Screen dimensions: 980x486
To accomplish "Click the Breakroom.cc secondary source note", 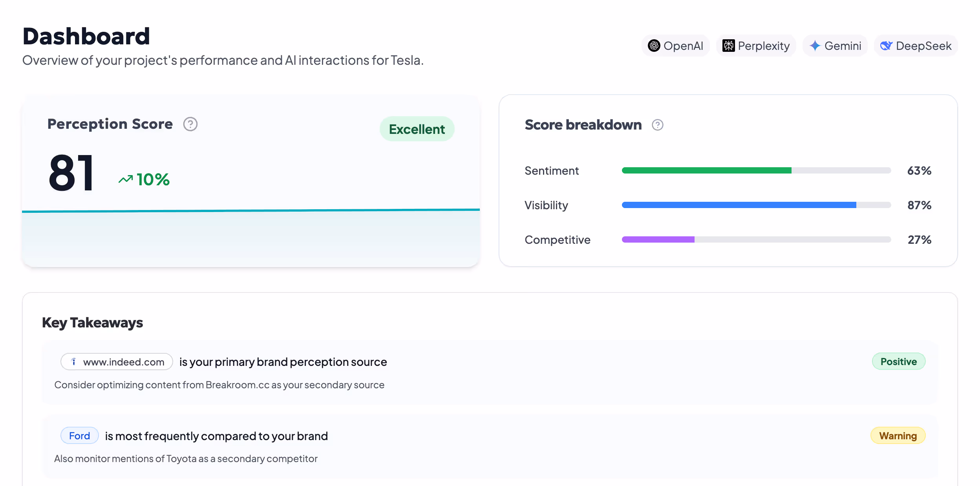I will (219, 385).
